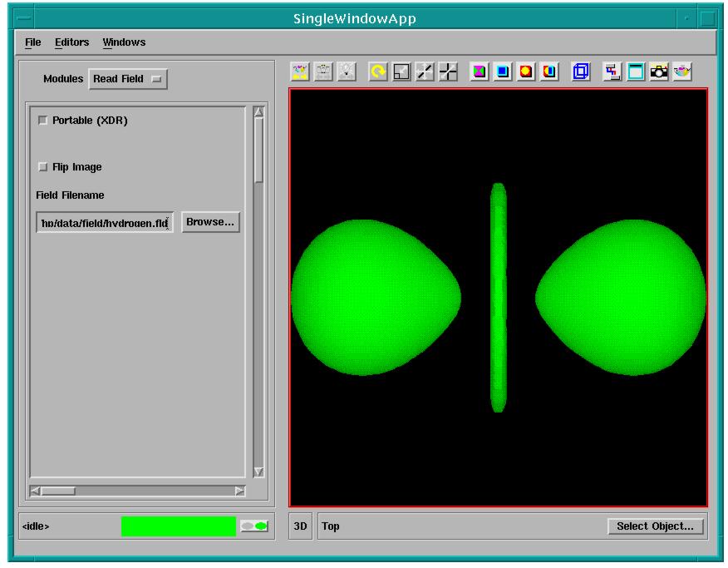Viewport: 728px width, 568px height.
Task: Click the magenta and green bowtie icon
Action: pos(480,72)
